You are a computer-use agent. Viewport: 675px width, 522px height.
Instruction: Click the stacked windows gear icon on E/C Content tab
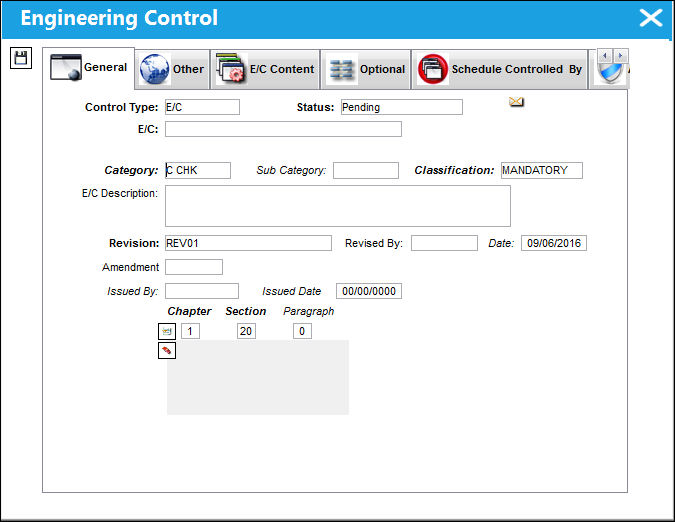click(x=231, y=68)
